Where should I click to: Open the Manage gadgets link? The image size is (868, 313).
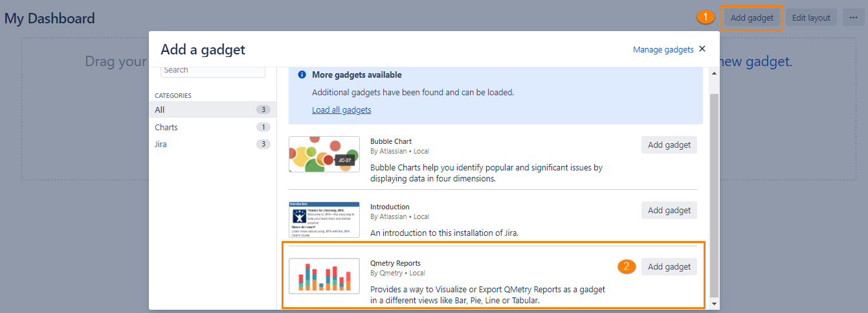click(663, 49)
